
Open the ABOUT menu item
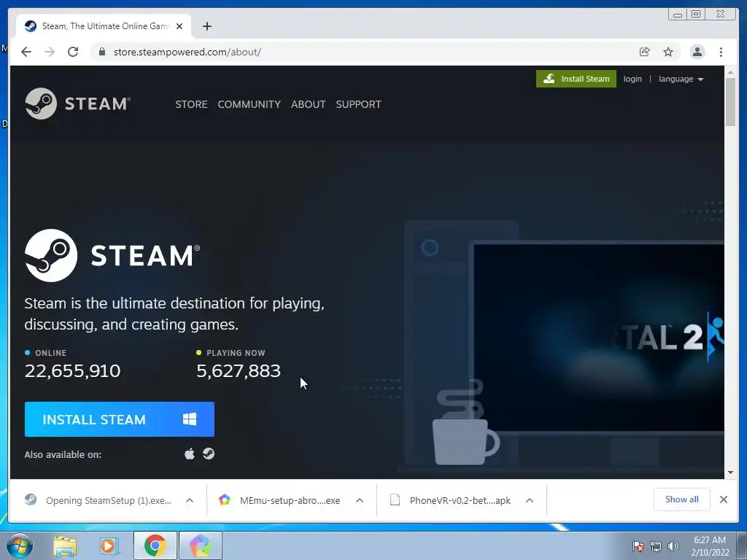click(x=309, y=104)
